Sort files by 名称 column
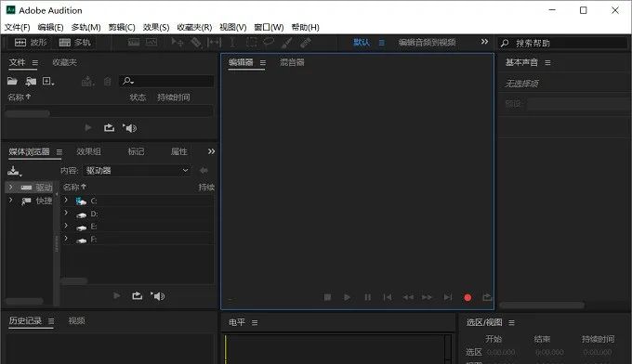This screenshot has width=632, height=364. [x=19, y=97]
